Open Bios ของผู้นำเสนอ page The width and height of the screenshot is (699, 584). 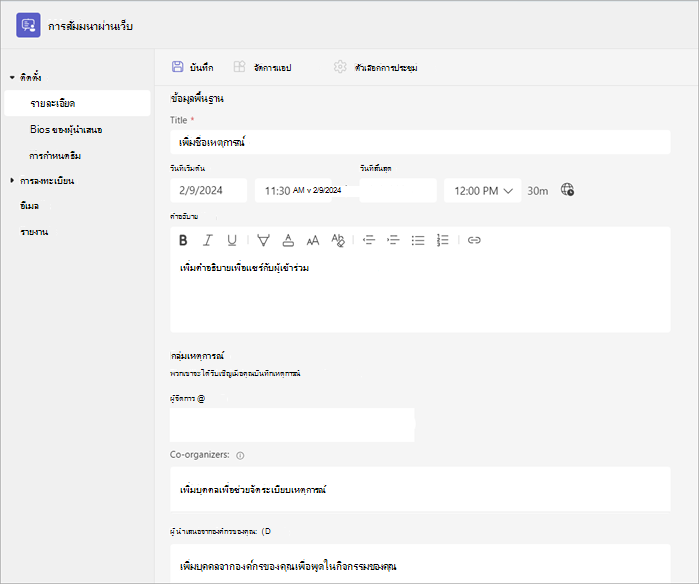[66, 130]
